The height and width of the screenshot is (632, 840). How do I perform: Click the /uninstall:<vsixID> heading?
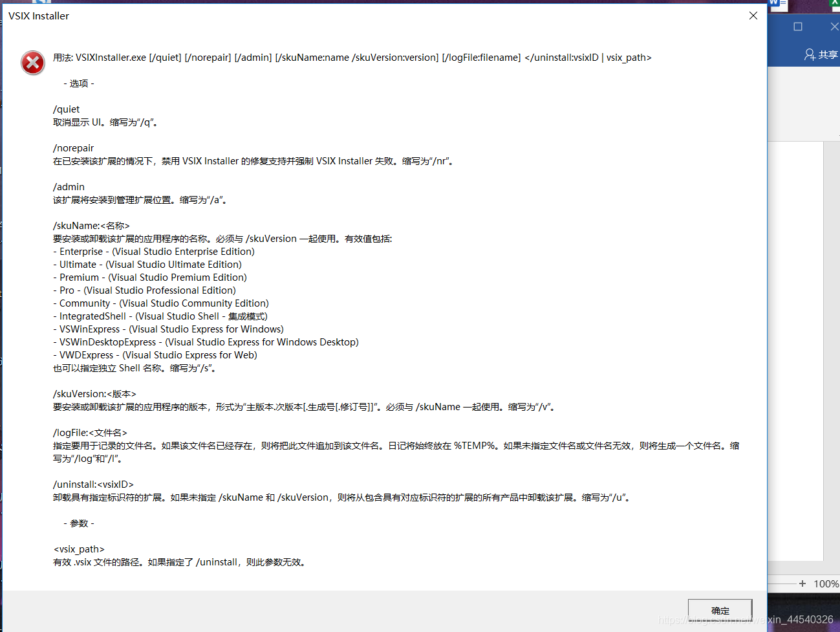(x=93, y=485)
